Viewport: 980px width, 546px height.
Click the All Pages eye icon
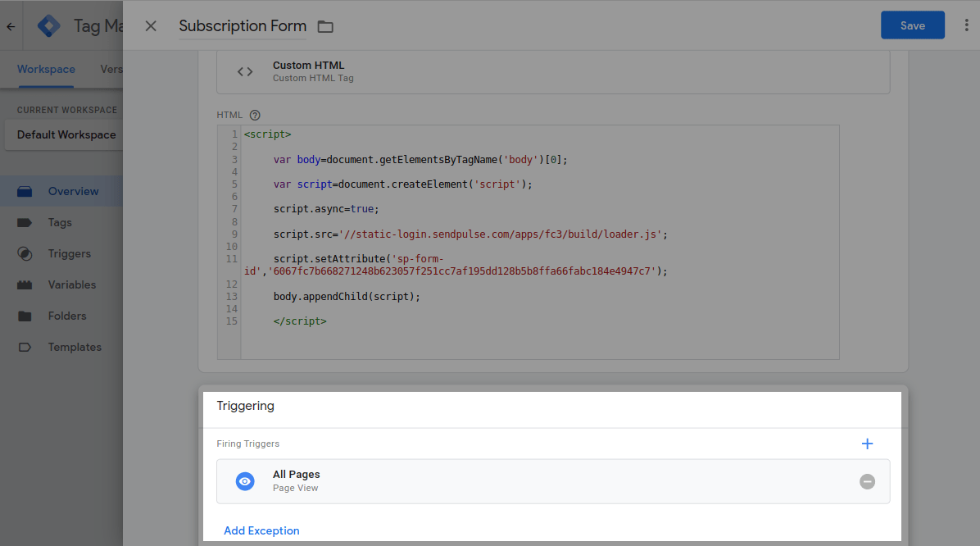pos(245,481)
